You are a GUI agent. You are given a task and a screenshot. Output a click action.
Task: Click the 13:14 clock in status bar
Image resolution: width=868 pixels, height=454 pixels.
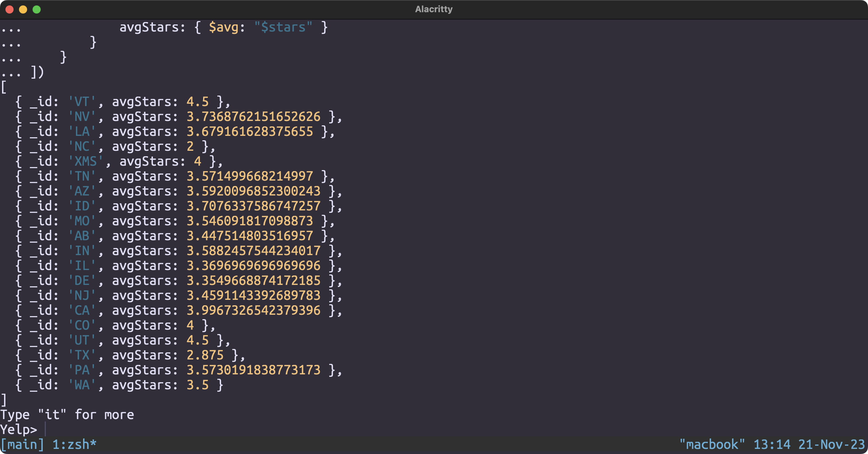click(772, 445)
